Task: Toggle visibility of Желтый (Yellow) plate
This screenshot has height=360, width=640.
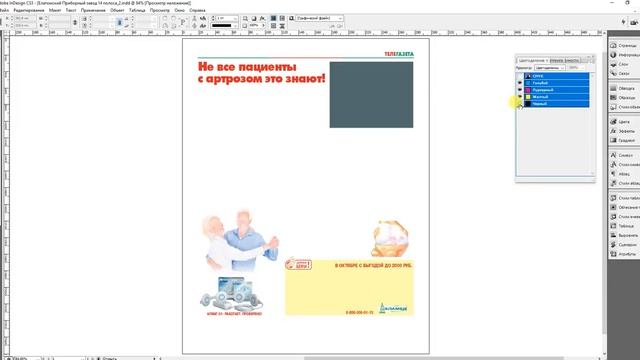Action: point(520,97)
